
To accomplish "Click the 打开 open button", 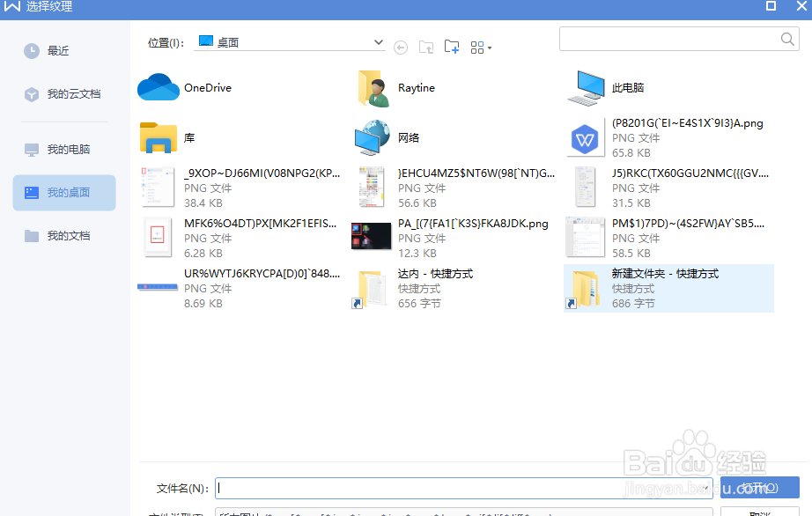I will (x=759, y=487).
